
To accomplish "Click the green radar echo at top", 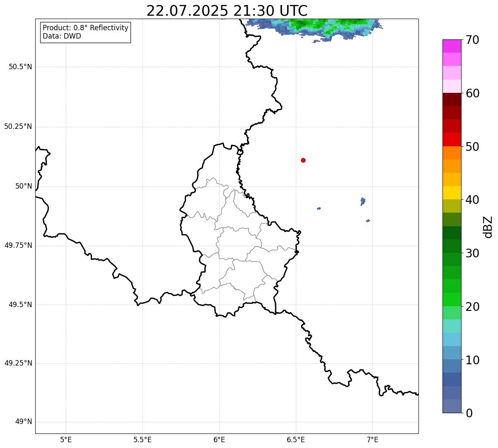I will [x=315, y=26].
